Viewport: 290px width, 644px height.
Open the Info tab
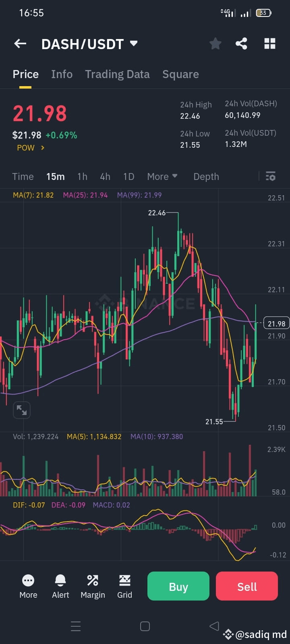click(62, 74)
